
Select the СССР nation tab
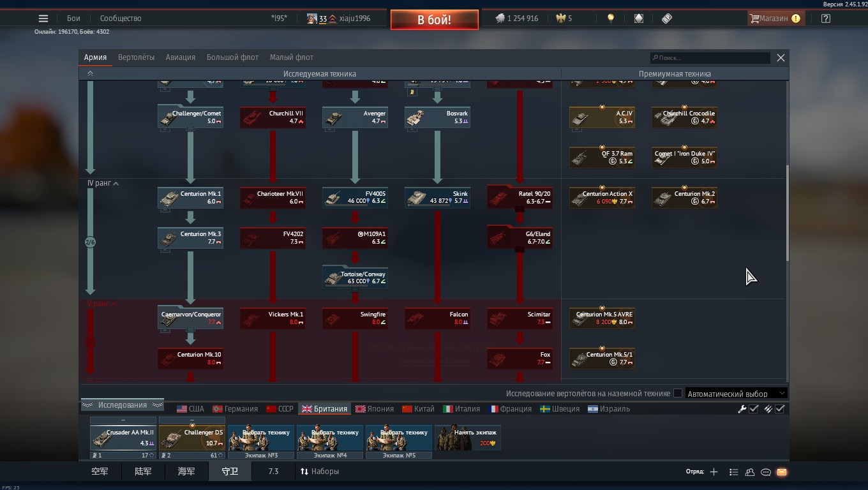(x=280, y=409)
